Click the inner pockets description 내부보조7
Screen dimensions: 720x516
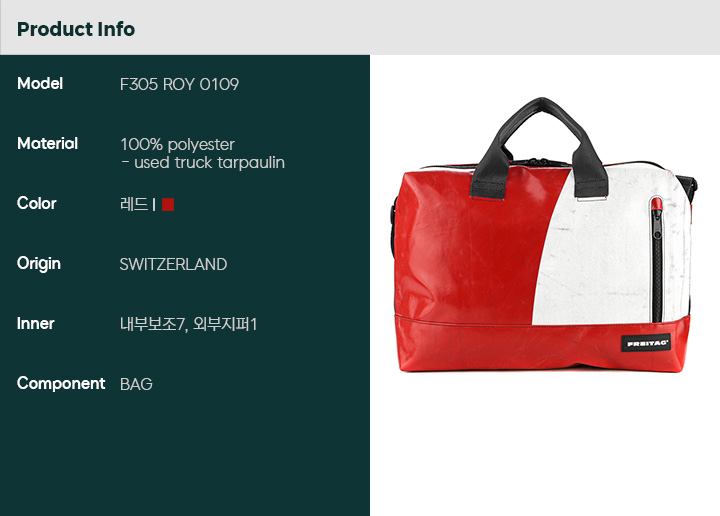tap(153, 325)
